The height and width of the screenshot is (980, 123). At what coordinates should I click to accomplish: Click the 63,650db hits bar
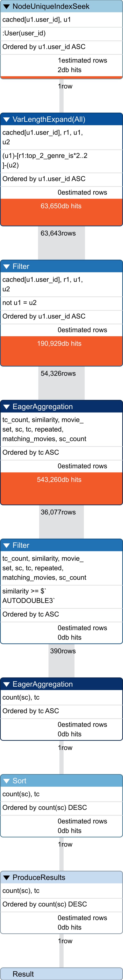(x=61, y=212)
